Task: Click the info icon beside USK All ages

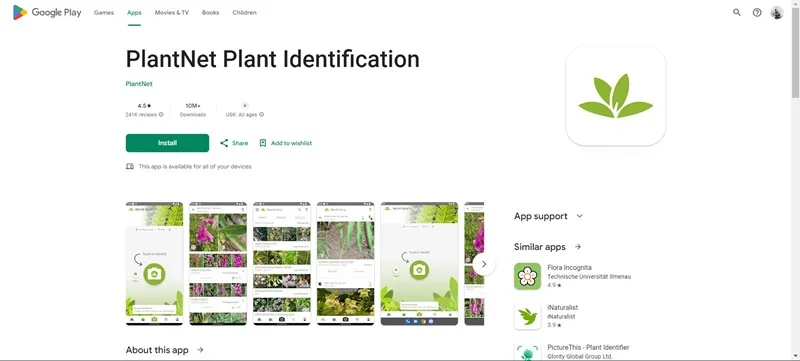Action: click(262, 115)
